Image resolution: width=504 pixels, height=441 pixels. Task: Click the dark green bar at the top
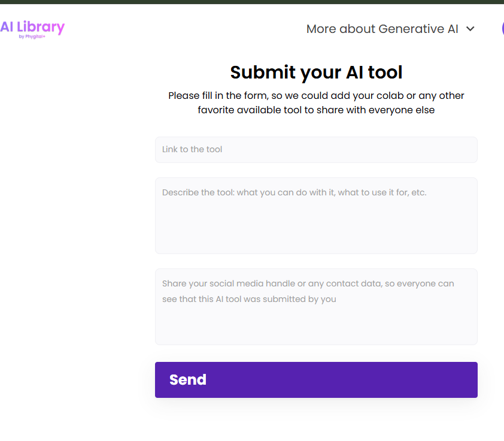click(252, 2)
